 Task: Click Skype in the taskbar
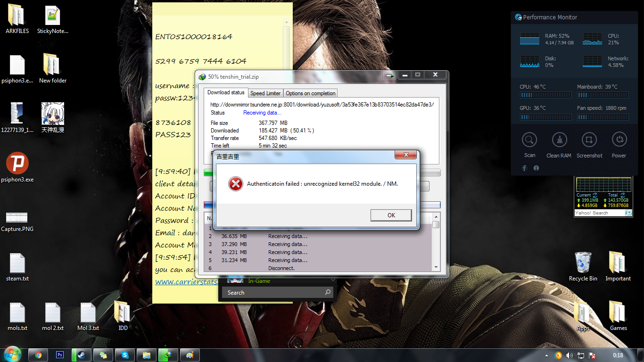coord(125,355)
